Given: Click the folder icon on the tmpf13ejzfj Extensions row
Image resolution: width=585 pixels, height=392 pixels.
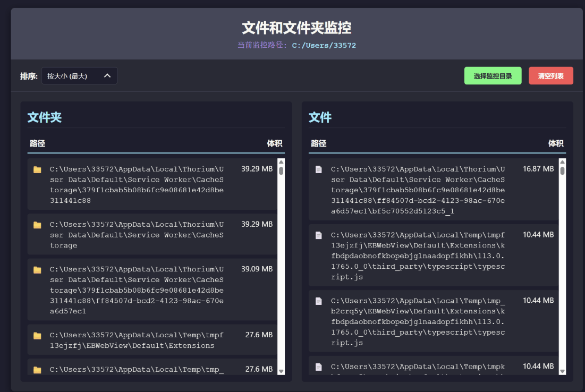Looking at the screenshot, I should click(37, 336).
